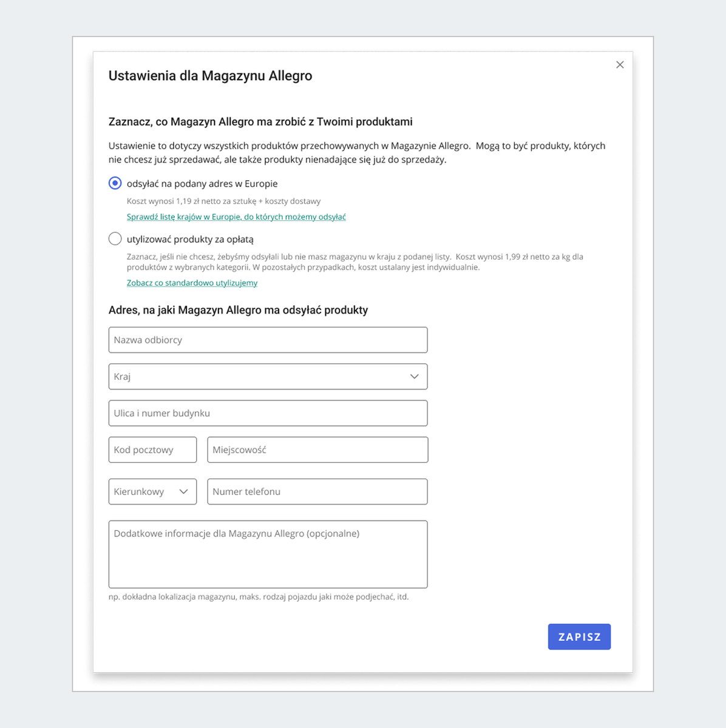Click the 'odsyłać na podany adres w Europie' label
The height and width of the screenshot is (728, 726).
[x=202, y=184]
